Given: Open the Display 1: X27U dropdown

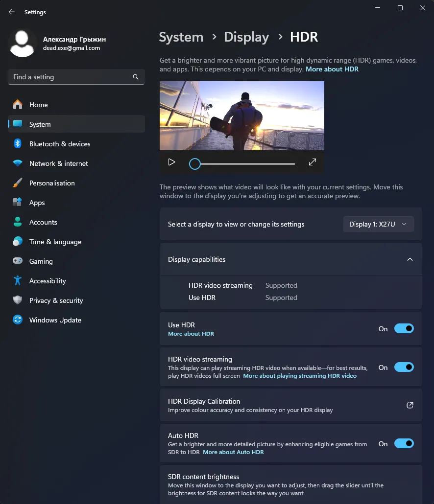Looking at the screenshot, I should click(x=378, y=224).
